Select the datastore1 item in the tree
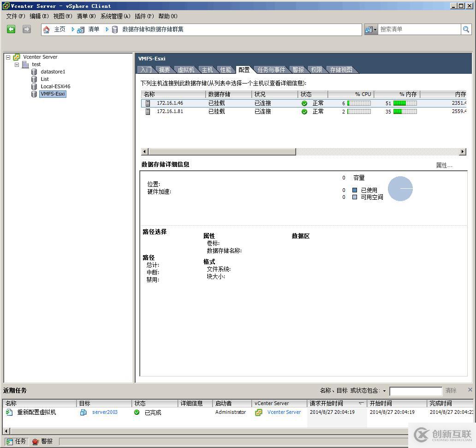Viewport: 476px width, 448px height. coord(52,72)
